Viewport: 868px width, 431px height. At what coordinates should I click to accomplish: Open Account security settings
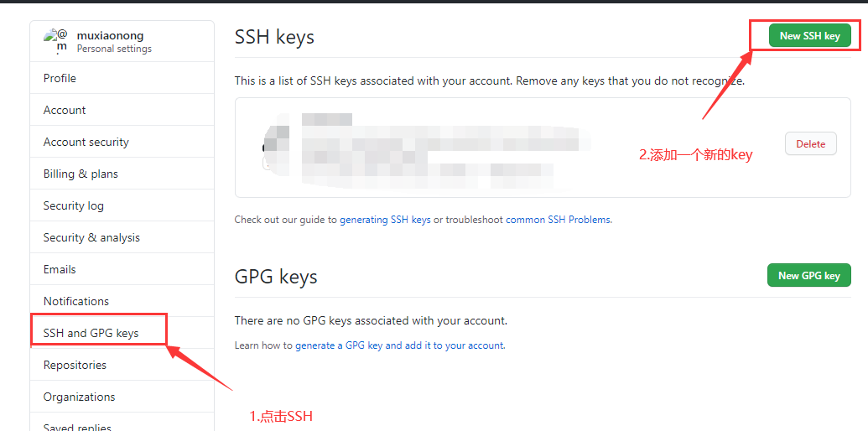(x=122, y=142)
